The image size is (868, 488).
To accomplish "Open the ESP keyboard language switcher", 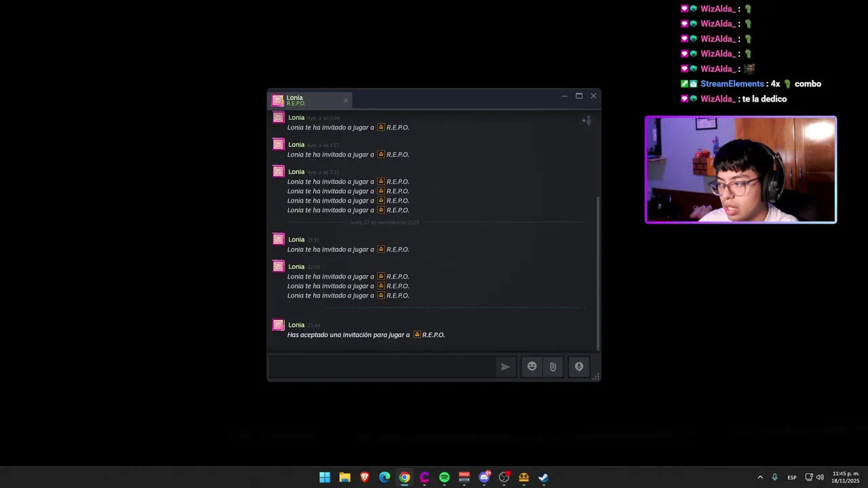I will tap(792, 477).
